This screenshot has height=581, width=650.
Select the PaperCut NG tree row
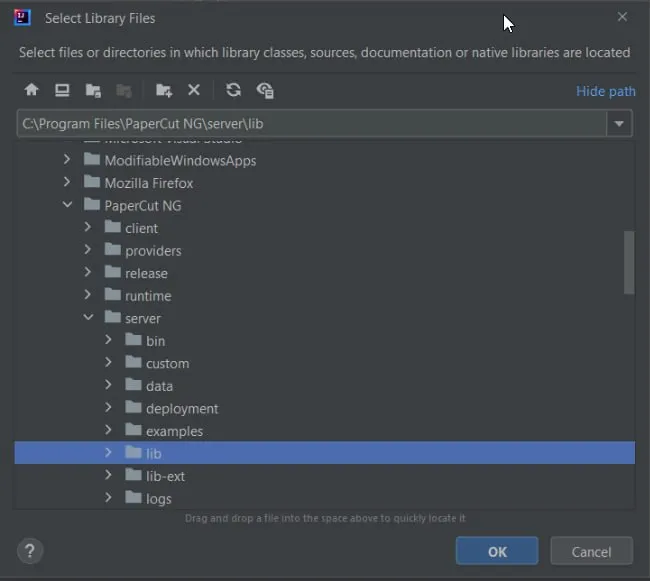pos(325,206)
